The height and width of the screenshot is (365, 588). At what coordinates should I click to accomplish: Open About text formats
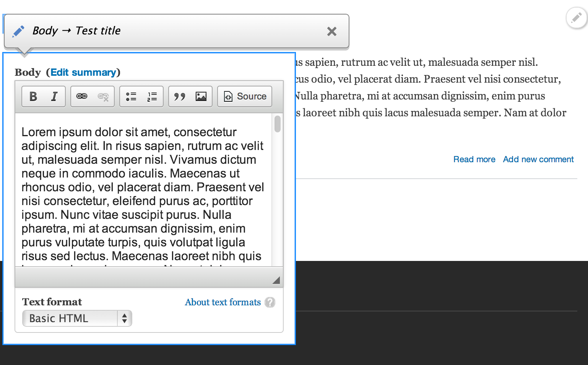pos(223,302)
